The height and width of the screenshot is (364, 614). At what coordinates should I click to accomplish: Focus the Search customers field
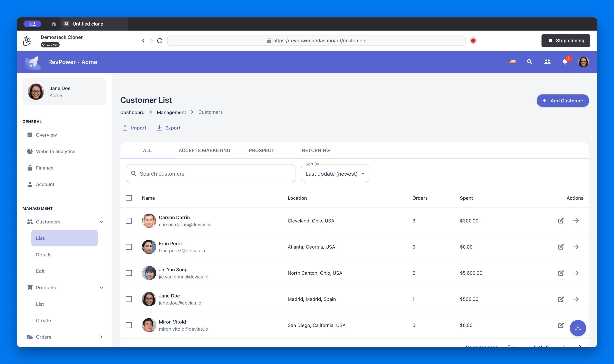coord(210,174)
